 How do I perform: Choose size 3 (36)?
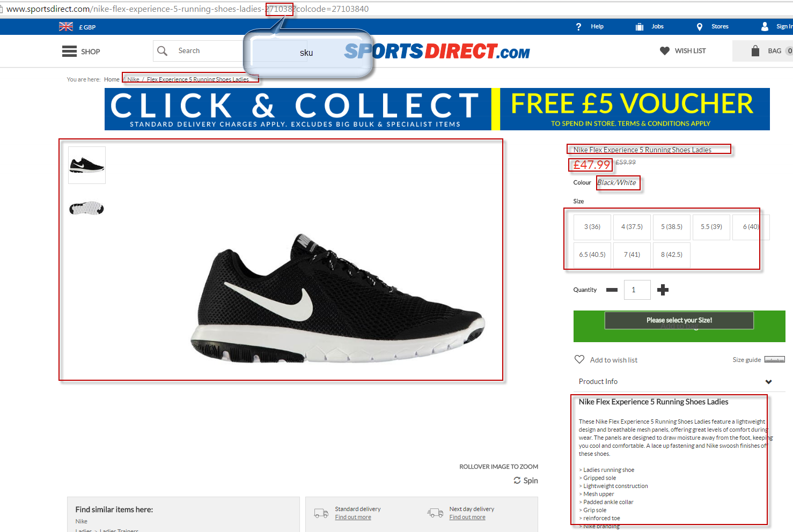(x=592, y=227)
